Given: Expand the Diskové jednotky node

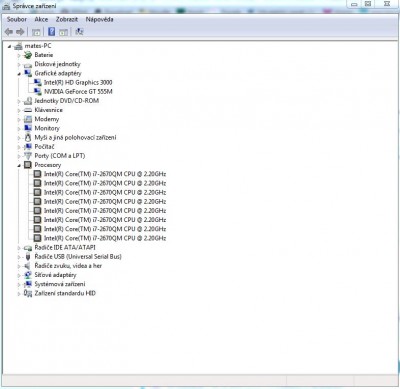Looking at the screenshot, I should [x=19, y=65].
